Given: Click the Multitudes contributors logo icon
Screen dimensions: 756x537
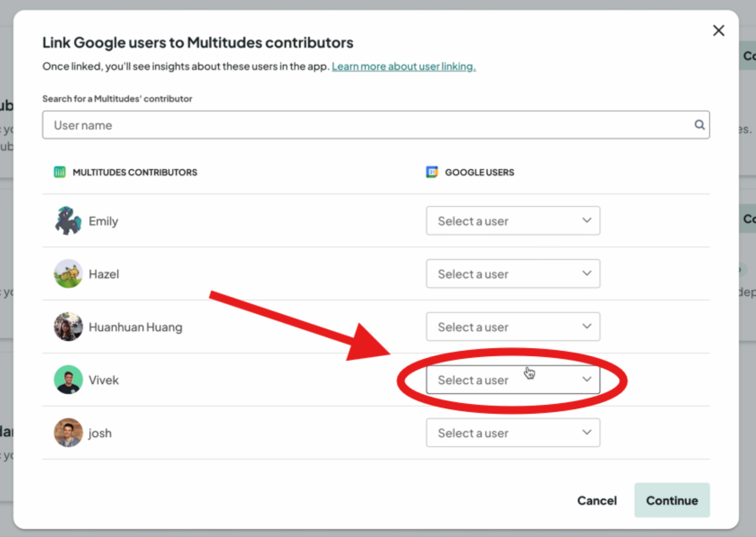Looking at the screenshot, I should (x=60, y=172).
